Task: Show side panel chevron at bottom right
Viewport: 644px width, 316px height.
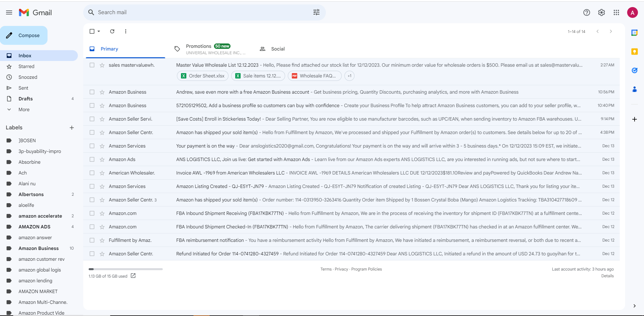Action: point(635,306)
